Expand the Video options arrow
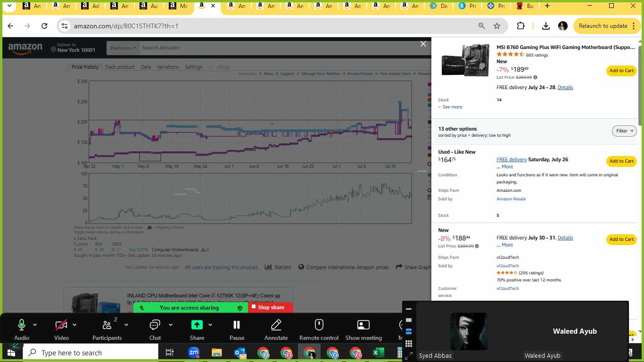 (74, 325)
